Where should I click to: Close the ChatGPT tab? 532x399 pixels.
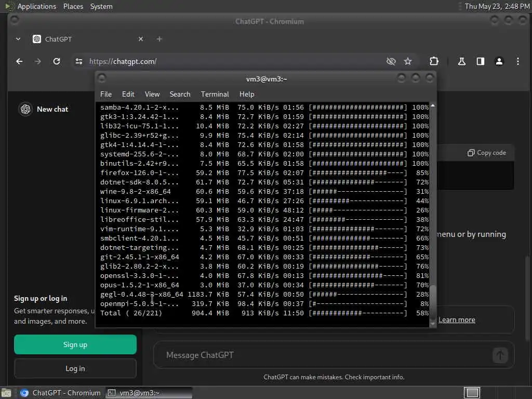[x=141, y=39]
